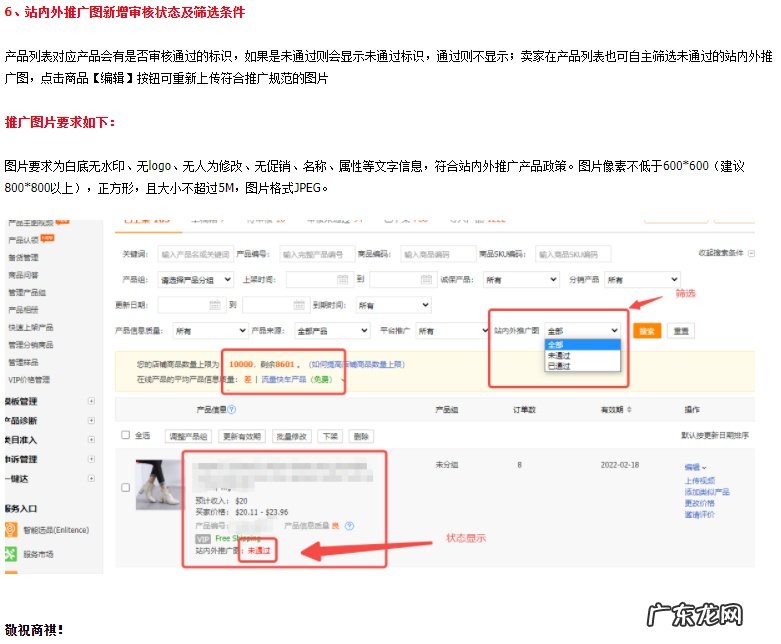Screen dimensions: 781x644
Task: Open 管理产品组 in sidebar
Action: (27, 292)
